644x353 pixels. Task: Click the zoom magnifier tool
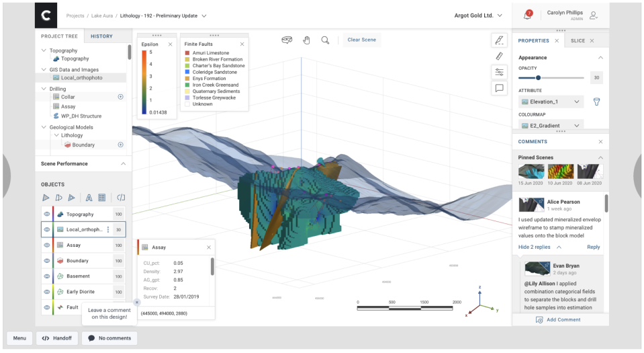[x=325, y=40]
